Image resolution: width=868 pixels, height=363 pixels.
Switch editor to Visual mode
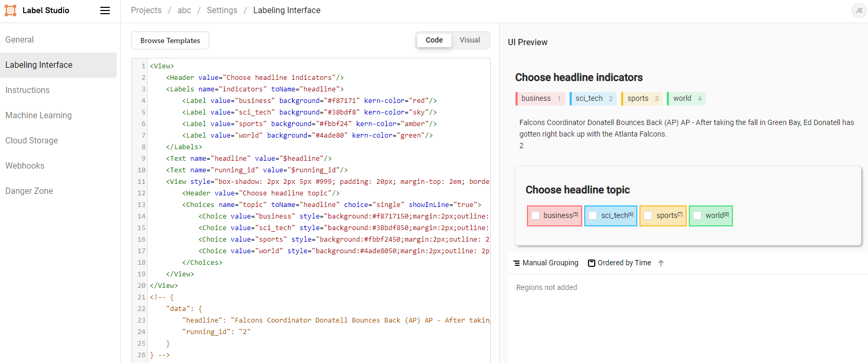click(x=470, y=40)
